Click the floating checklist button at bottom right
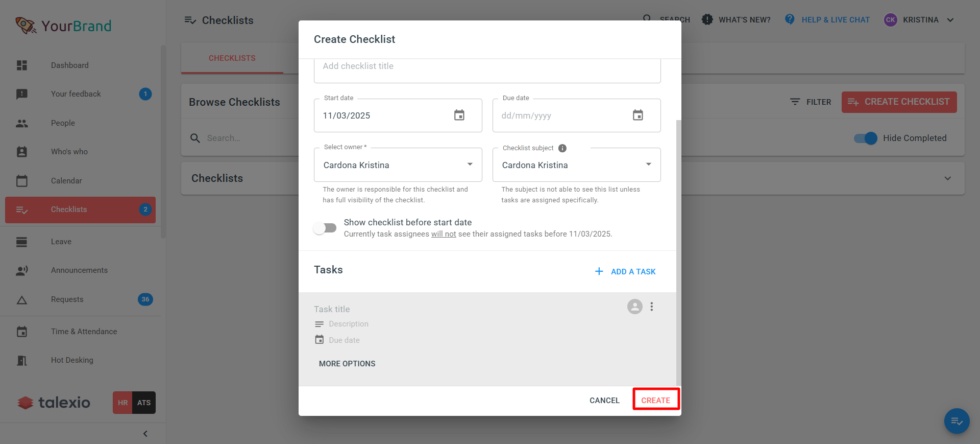The image size is (980, 444). point(957,421)
